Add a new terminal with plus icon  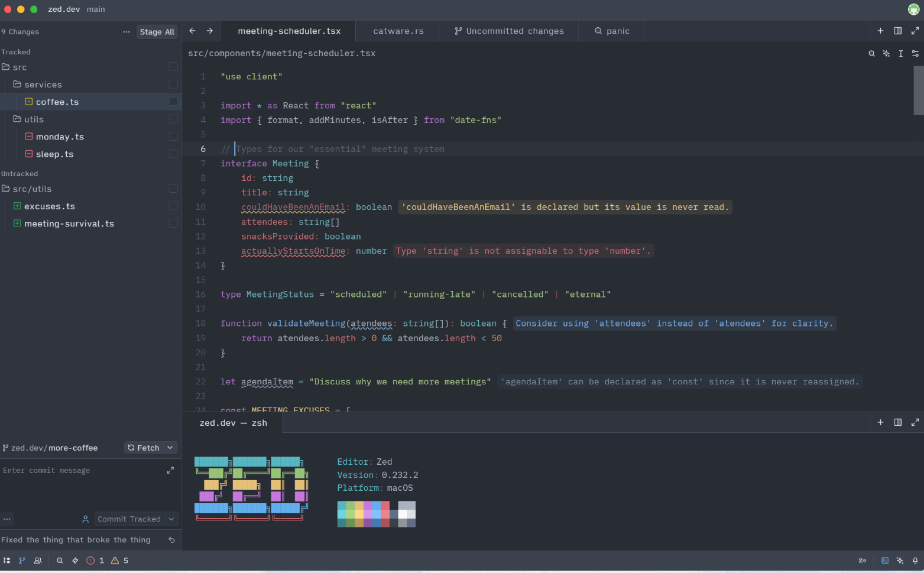point(880,422)
